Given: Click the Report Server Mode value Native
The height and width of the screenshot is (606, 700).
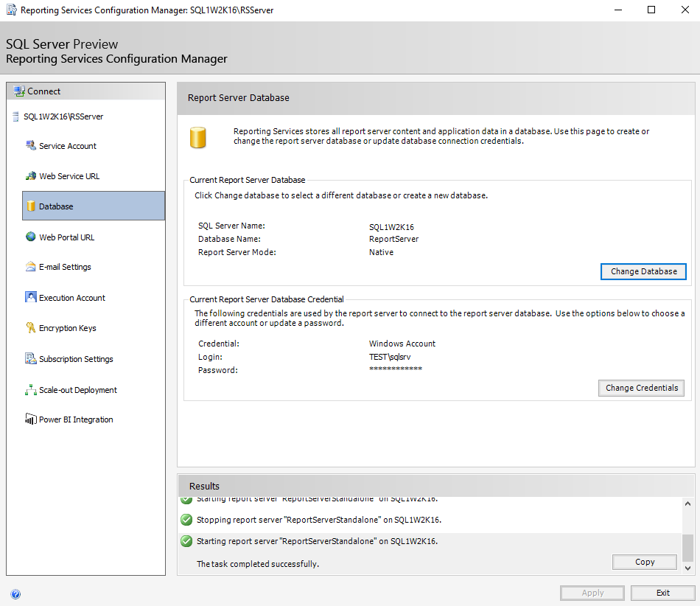Looking at the screenshot, I should (x=381, y=252).
